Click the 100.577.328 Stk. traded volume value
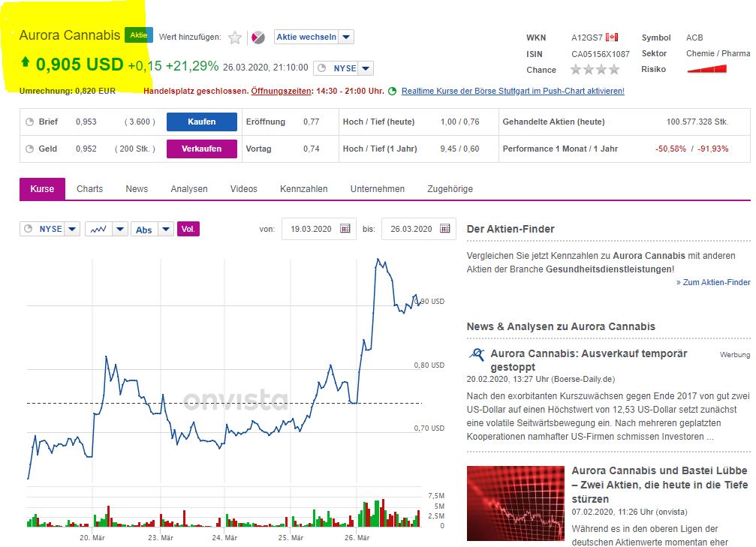Viewport: 756px width, 547px height. pos(697,122)
